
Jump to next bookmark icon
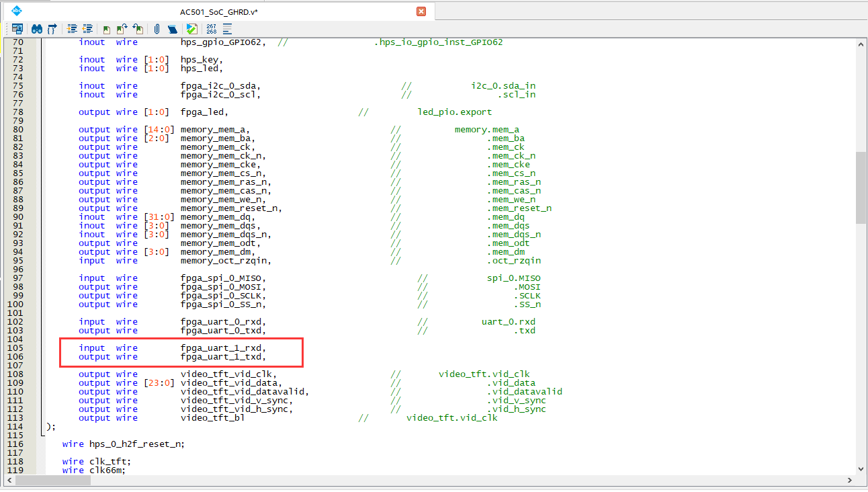tap(122, 29)
